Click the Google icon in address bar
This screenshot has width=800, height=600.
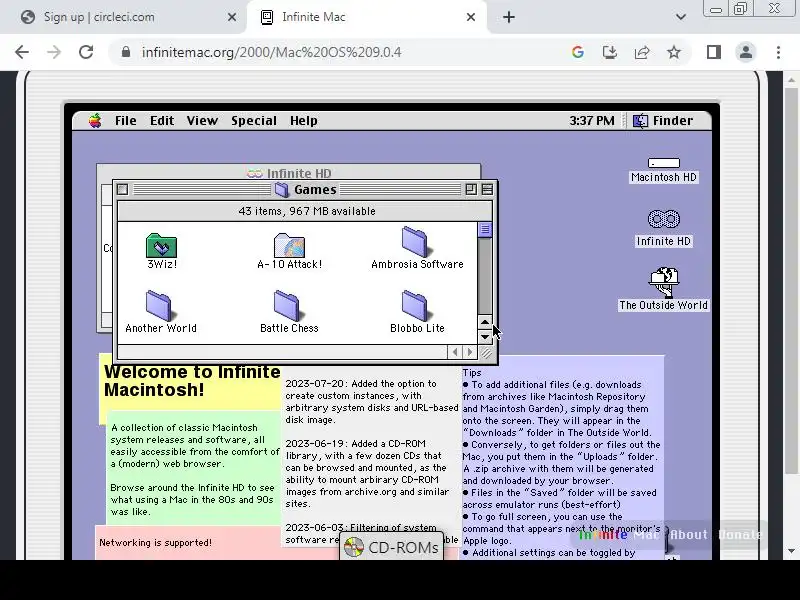(x=578, y=52)
